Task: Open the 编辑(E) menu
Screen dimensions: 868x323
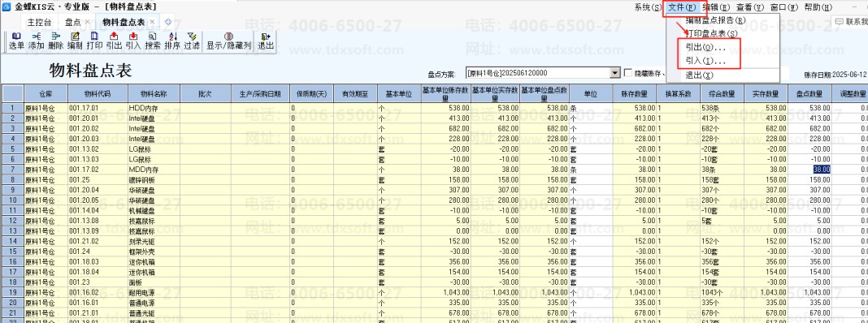Action: (x=716, y=7)
